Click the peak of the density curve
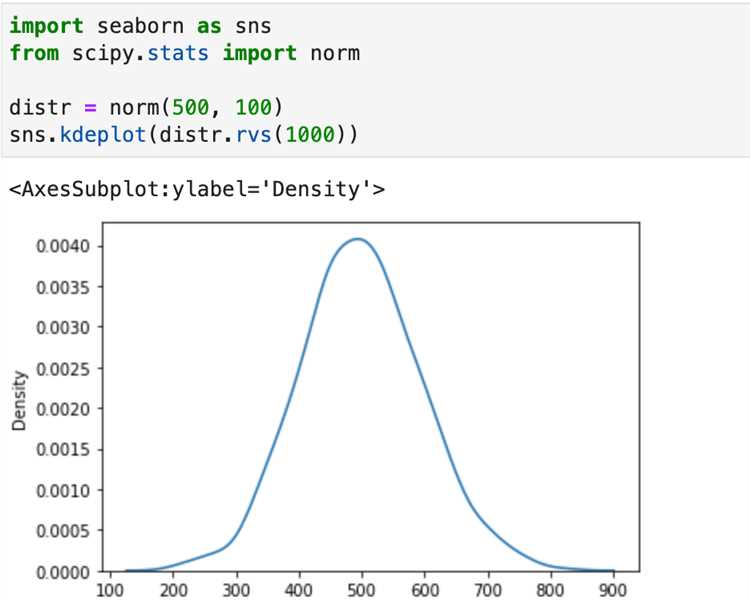 358,239
